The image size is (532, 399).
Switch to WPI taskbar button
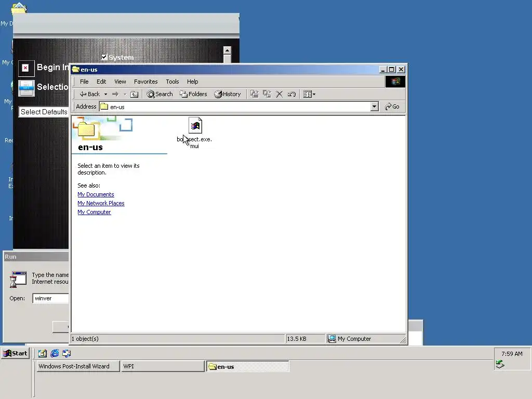tap(163, 366)
